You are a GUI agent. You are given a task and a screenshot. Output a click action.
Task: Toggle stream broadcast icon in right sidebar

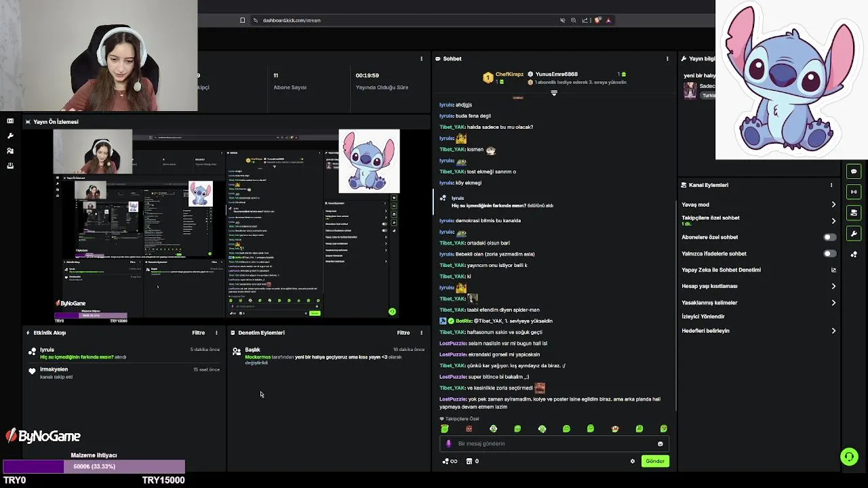point(854,192)
